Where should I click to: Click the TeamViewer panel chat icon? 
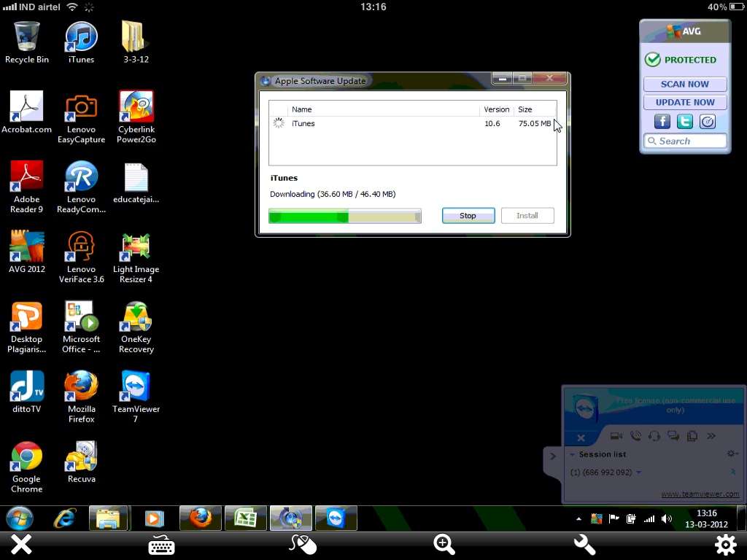pyautogui.click(x=673, y=436)
